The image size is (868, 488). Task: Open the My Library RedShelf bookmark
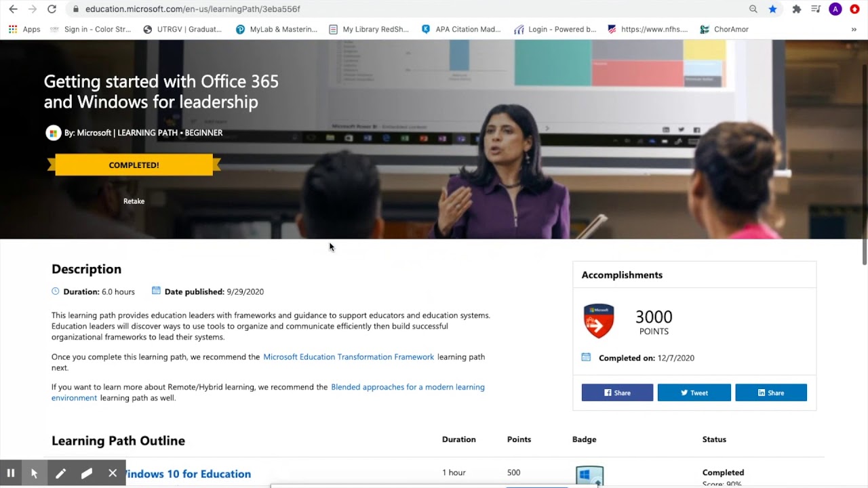369,29
